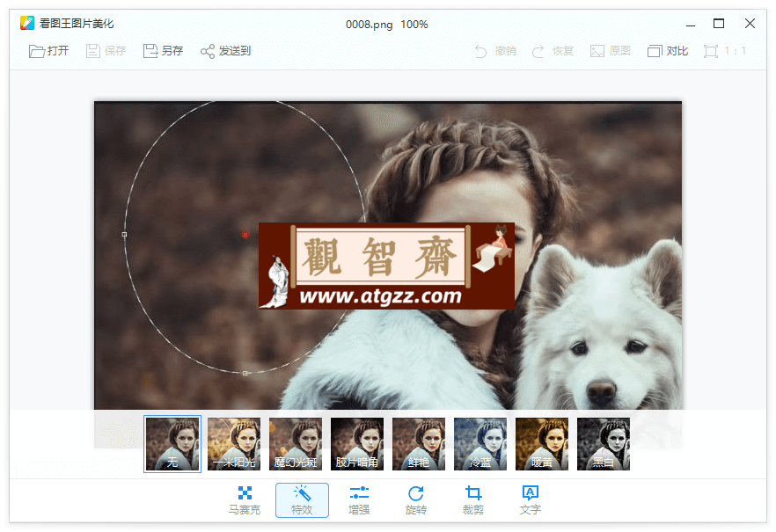Open the 增强 enhance tool

tap(359, 500)
